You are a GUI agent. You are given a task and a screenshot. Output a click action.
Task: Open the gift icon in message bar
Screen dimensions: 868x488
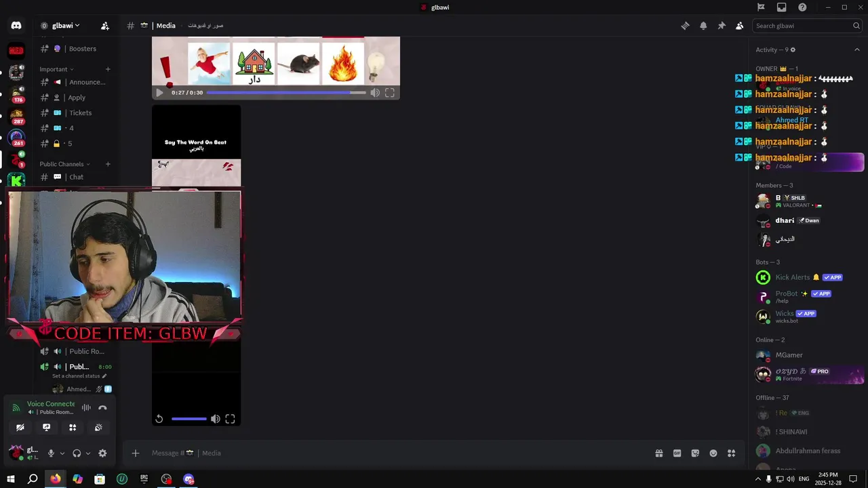pyautogui.click(x=658, y=453)
